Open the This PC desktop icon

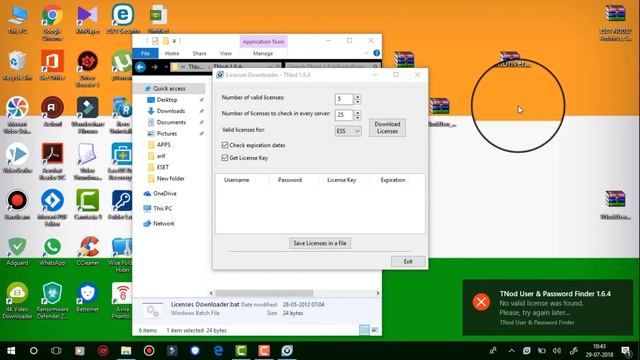[x=18, y=19]
